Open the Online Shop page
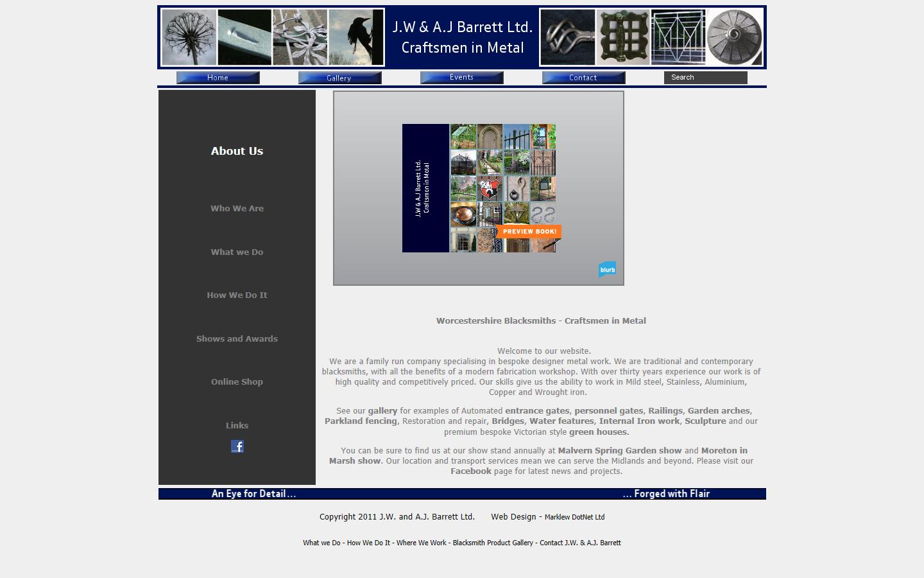Image resolution: width=924 pixels, height=578 pixels. tap(237, 381)
